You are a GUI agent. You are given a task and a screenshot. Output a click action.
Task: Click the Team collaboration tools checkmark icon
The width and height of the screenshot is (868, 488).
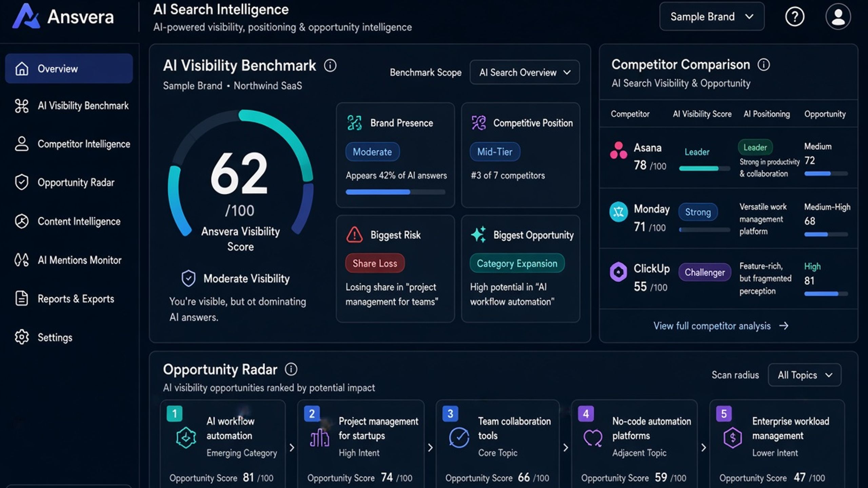coord(459,438)
